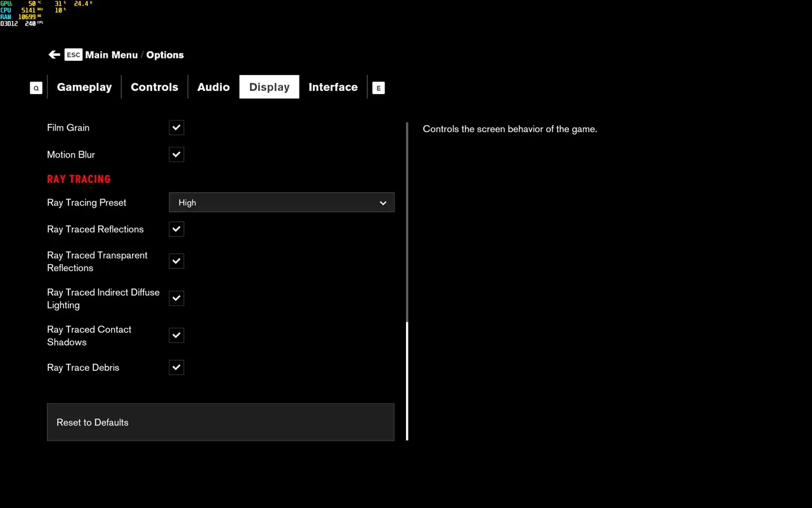Click the ESC key badge
The height and width of the screenshot is (508, 812).
pos(74,55)
